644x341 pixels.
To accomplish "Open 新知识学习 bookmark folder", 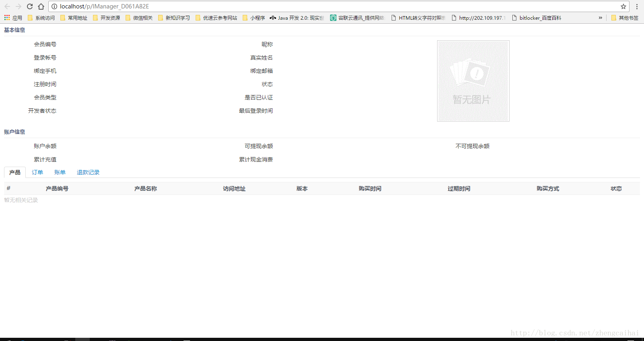I will [x=174, y=18].
